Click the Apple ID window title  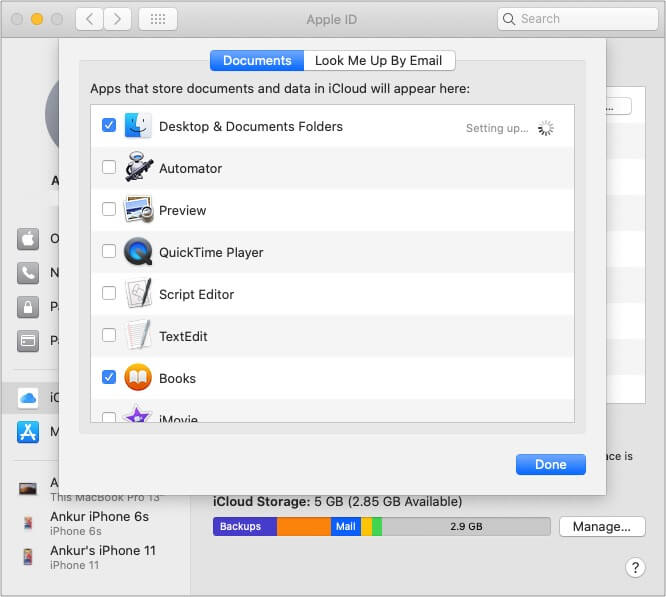point(332,19)
